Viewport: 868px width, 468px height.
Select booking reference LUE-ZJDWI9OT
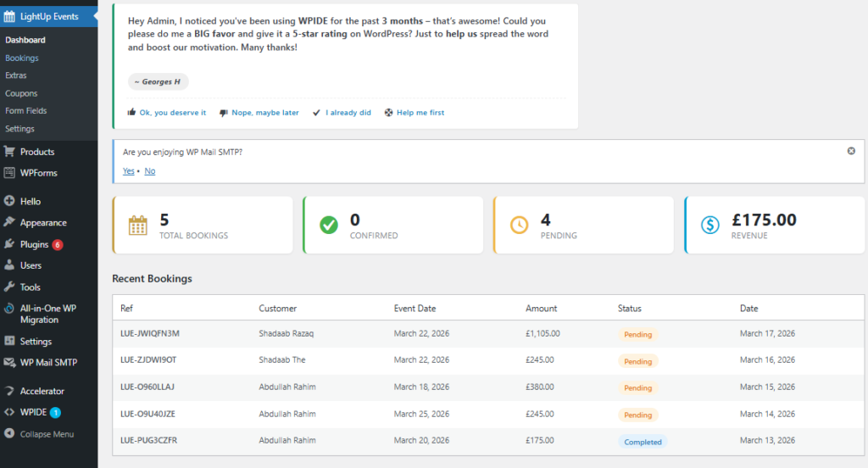148,360
